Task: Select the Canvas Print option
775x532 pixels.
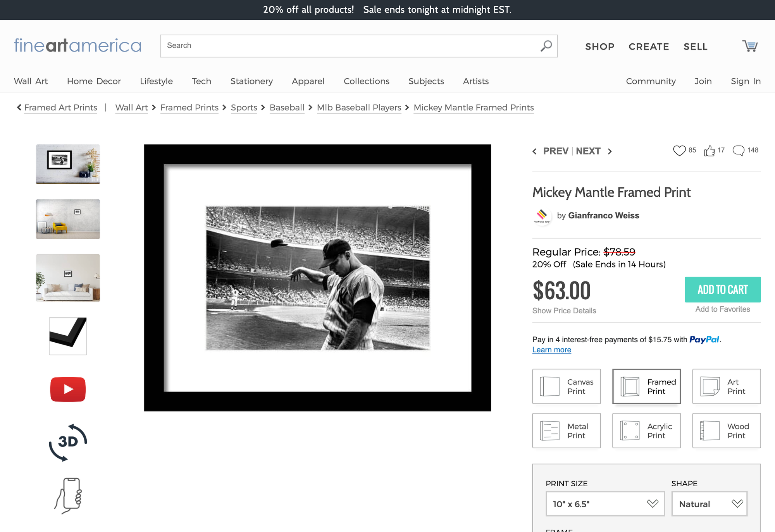Action: [566, 386]
